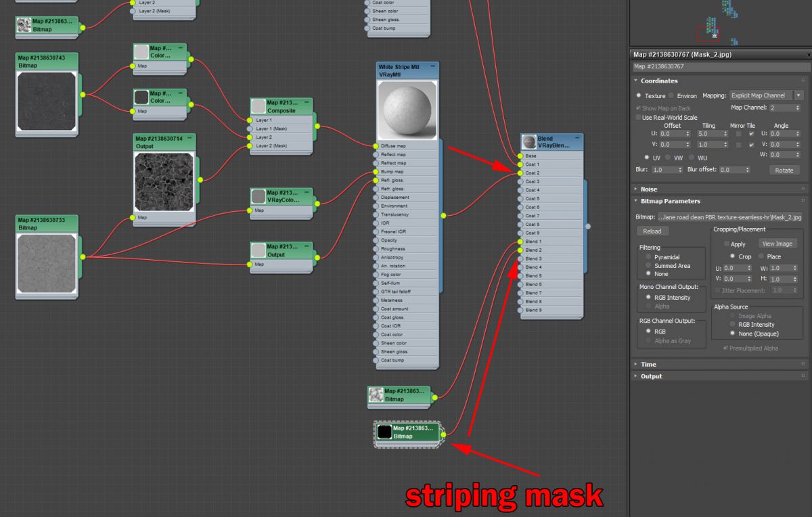The image size is (812, 517).
Task: Expand the Output rollout
Action: coord(651,376)
